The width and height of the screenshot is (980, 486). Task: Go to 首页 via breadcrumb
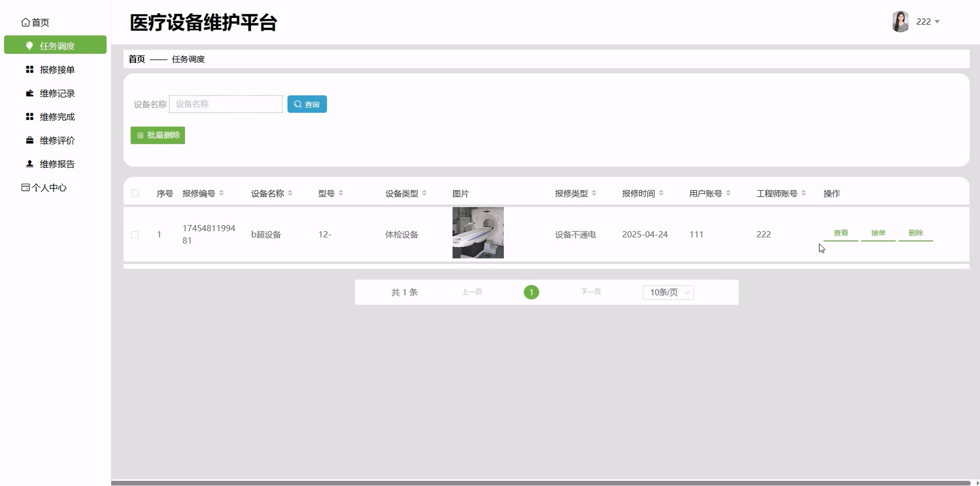tap(137, 59)
